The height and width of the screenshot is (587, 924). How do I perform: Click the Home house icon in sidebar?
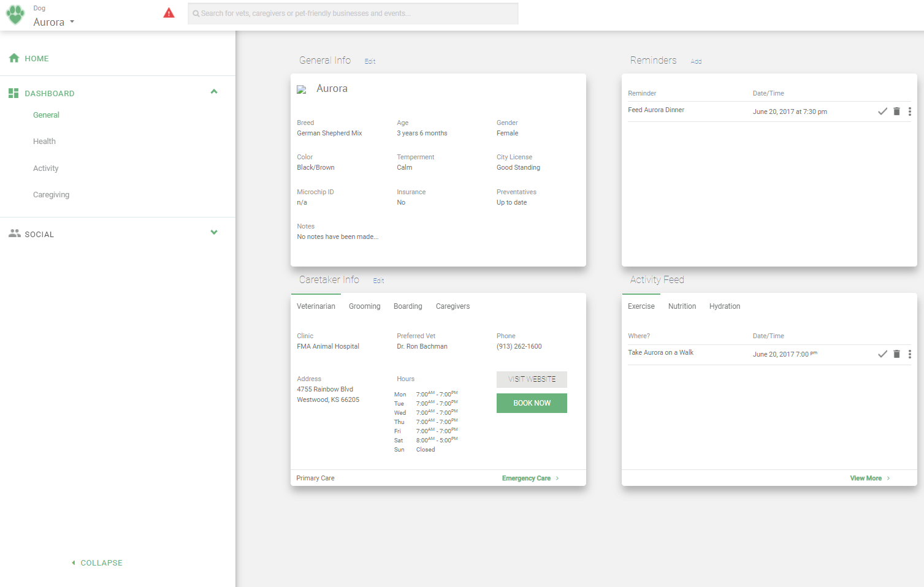tap(14, 58)
